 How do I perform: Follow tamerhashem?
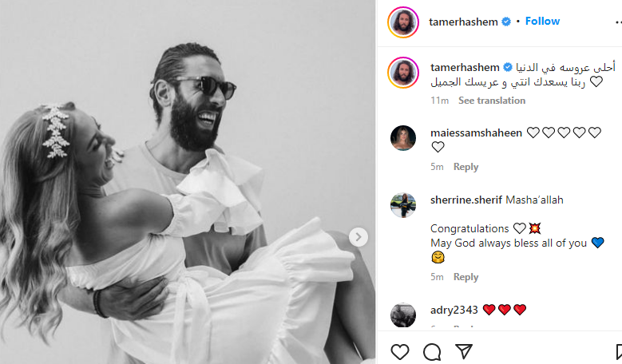coord(543,22)
